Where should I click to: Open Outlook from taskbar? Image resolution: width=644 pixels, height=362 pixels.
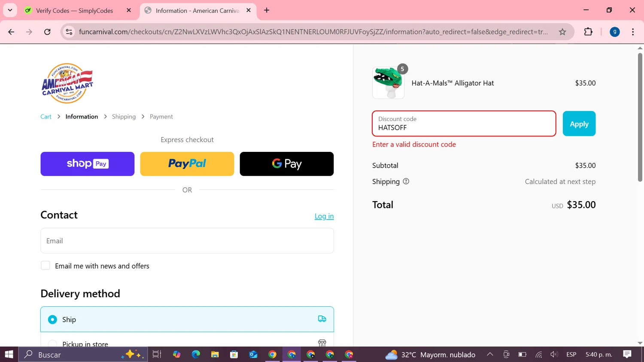click(x=253, y=354)
